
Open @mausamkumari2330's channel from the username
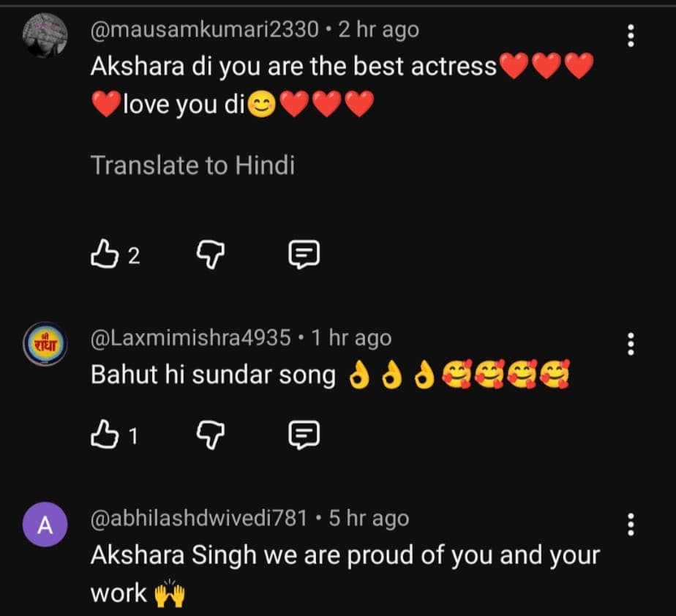[205, 29]
